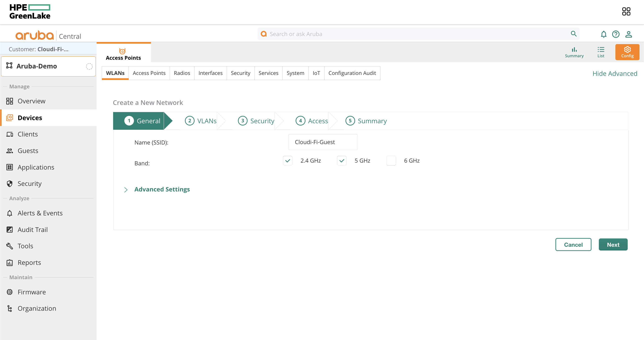644x340 pixels.
Task: Open the Firmware maintenance page
Action: click(x=32, y=292)
